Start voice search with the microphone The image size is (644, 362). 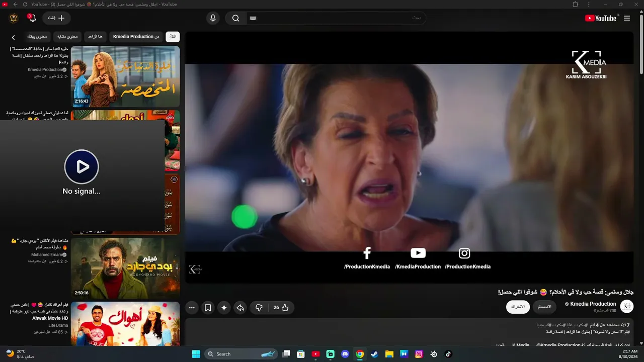(x=213, y=18)
